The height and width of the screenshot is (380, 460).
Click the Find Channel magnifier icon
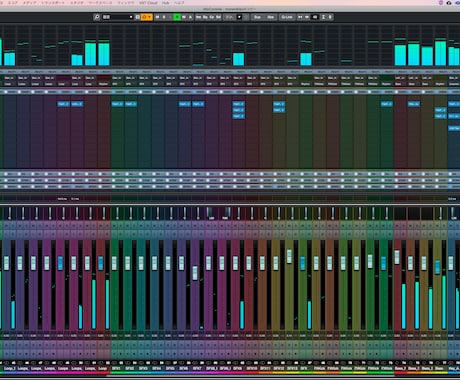97,17
